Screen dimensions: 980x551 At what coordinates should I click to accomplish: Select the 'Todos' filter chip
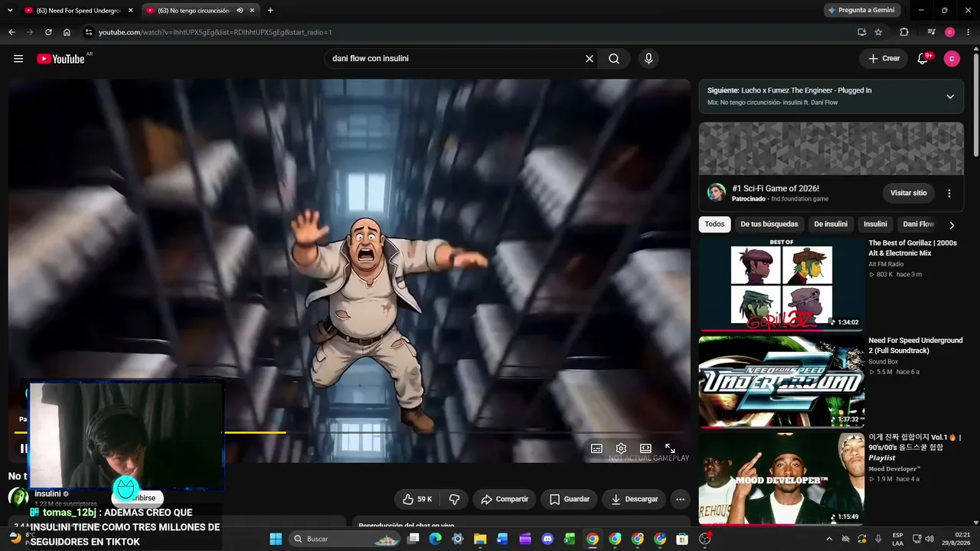tap(714, 224)
